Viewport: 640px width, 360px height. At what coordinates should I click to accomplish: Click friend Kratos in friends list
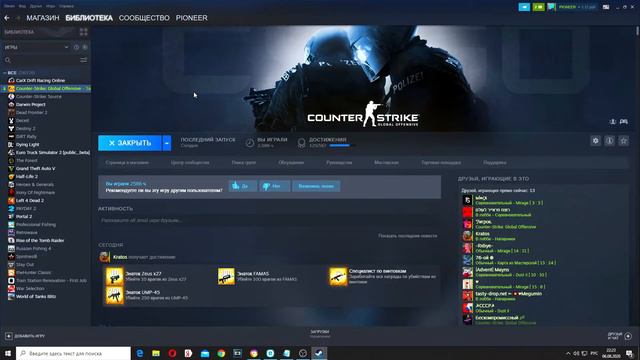click(x=482, y=234)
